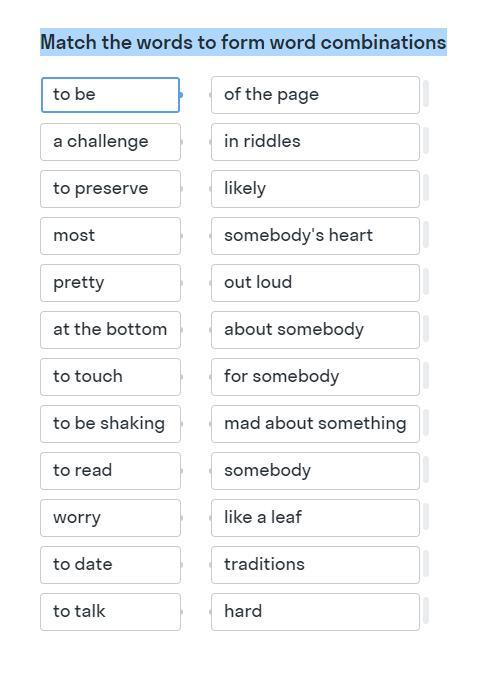Select 'mad about something' answer box
Screen dimensions: 482x682
click(x=315, y=424)
